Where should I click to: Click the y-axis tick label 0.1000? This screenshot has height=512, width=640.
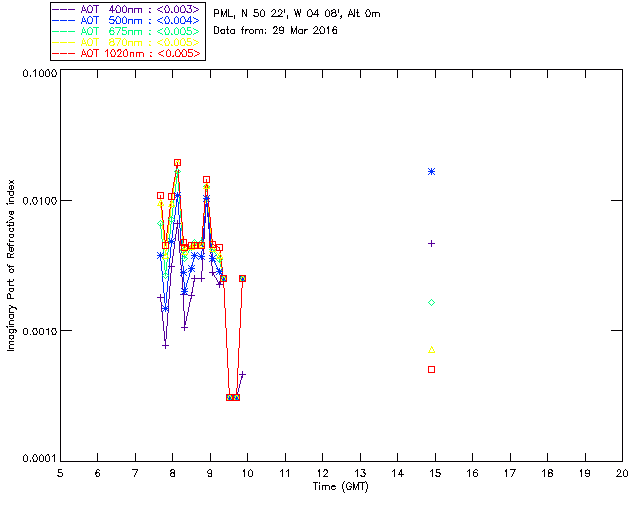click(40, 73)
